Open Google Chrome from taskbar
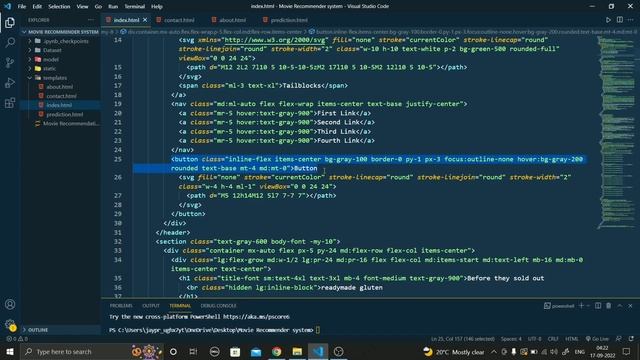 click(x=276, y=351)
